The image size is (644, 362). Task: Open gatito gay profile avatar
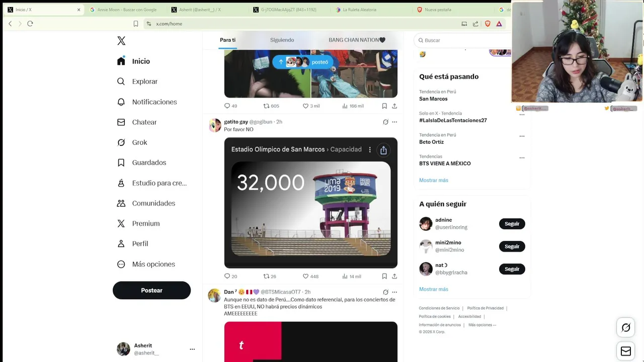(215, 125)
